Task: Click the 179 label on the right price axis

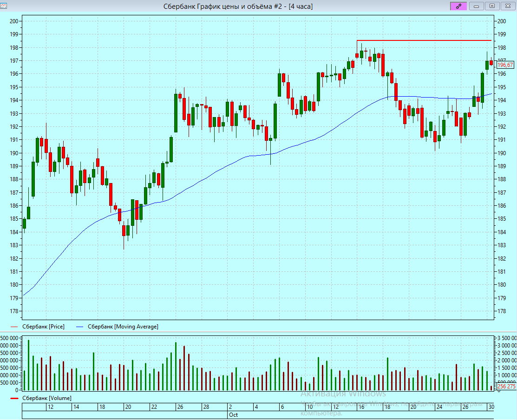Action: point(502,298)
